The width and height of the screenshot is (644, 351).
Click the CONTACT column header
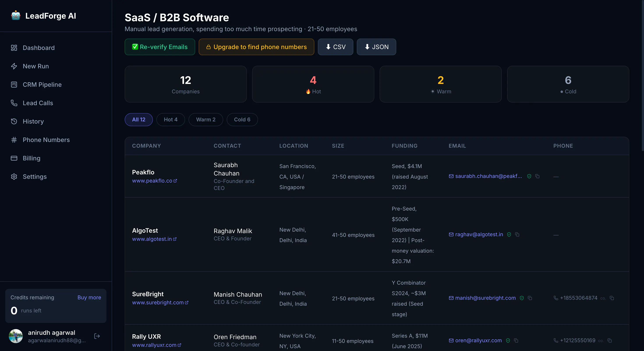[x=227, y=146]
